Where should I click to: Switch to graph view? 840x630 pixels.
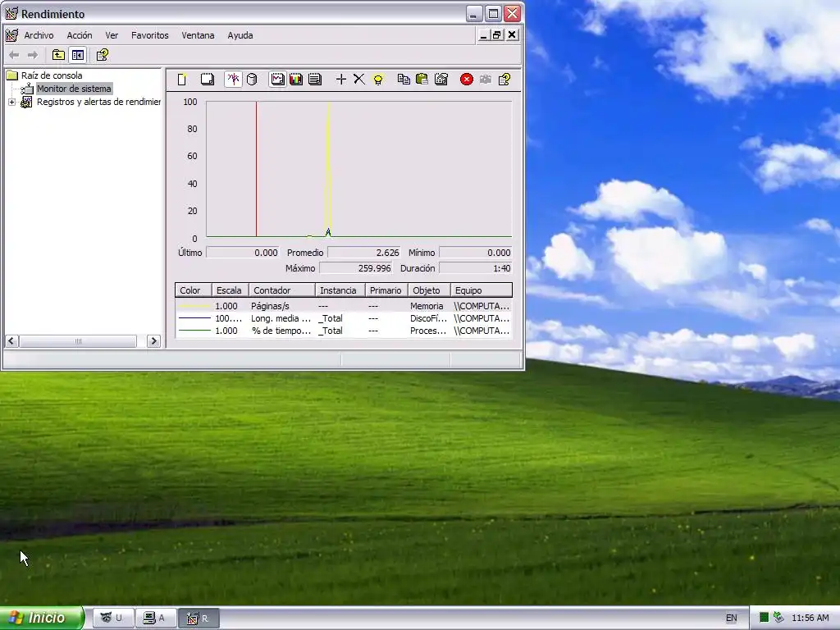277,80
